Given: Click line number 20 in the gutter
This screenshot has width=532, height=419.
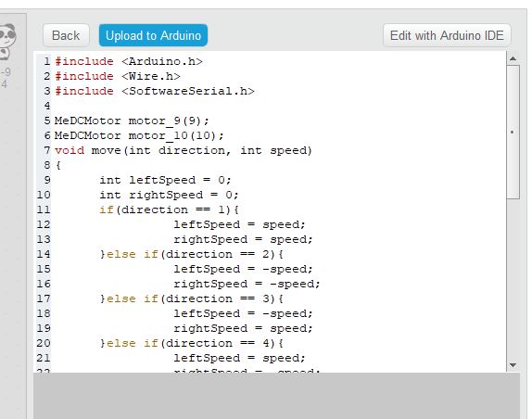Looking at the screenshot, I should 44,343.
